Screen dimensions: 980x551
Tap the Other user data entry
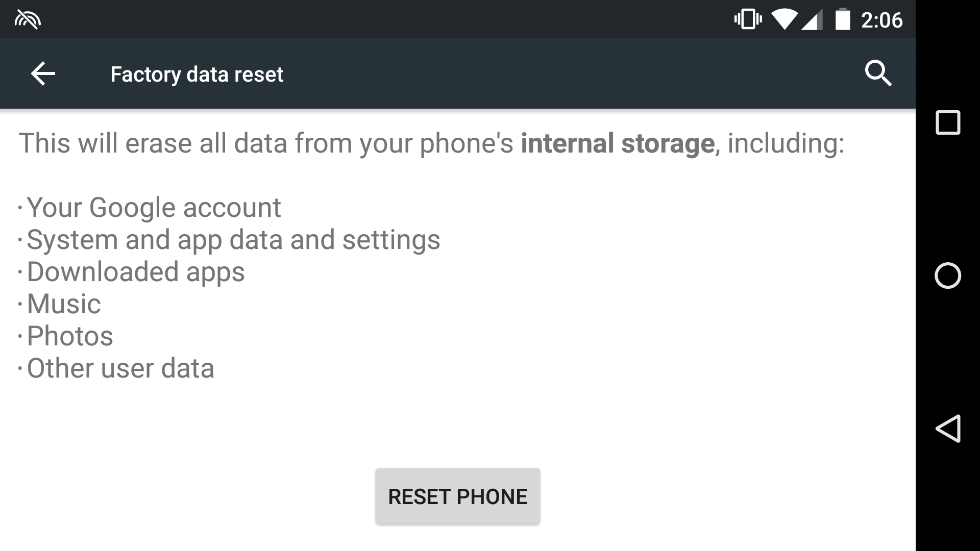click(120, 368)
